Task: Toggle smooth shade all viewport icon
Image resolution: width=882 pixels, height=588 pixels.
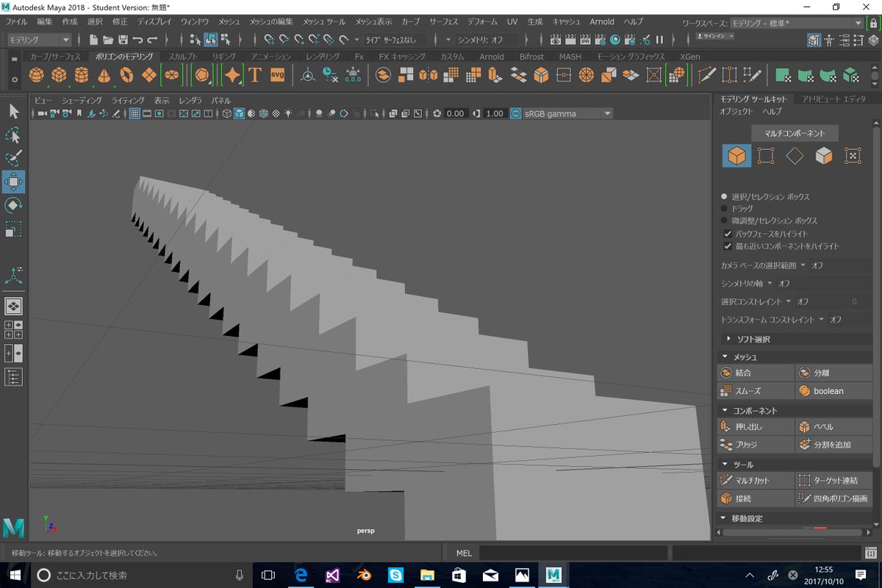Action: 239,113
